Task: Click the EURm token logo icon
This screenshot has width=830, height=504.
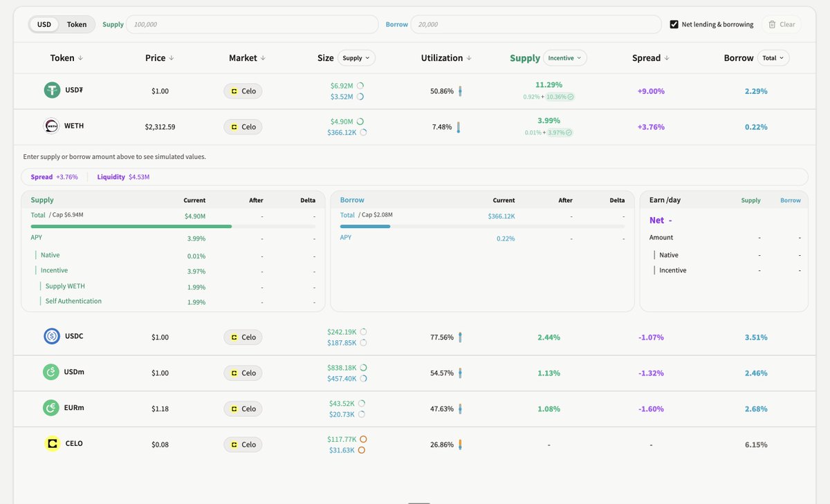Action: coord(52,409)
